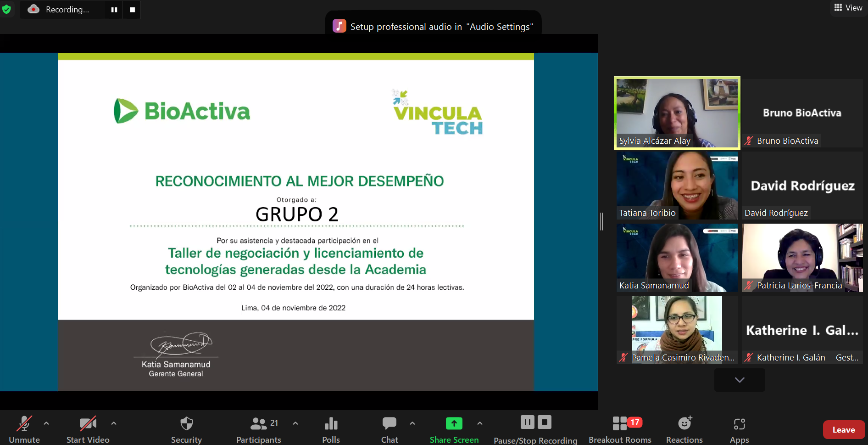This screenshot has height=445, width=868.
Task: Open Reactions emoji menu
Action: pyautogui.click(x=684, y=429)
